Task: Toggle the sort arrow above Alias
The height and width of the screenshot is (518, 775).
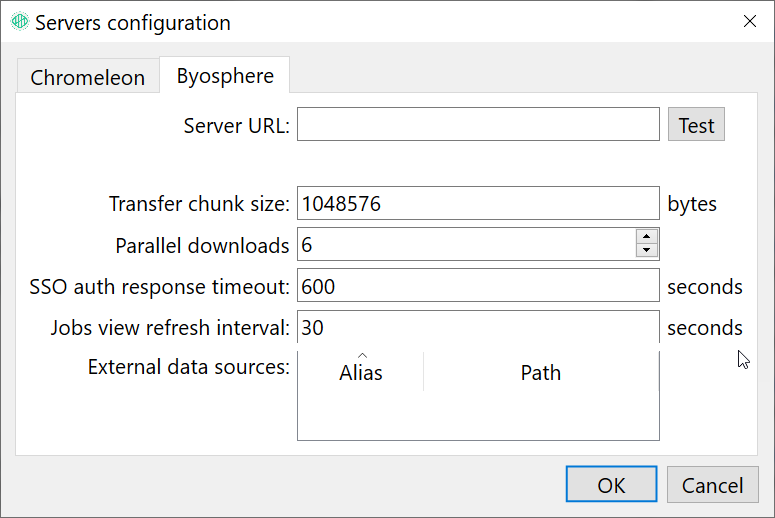Action: point(362,355)
